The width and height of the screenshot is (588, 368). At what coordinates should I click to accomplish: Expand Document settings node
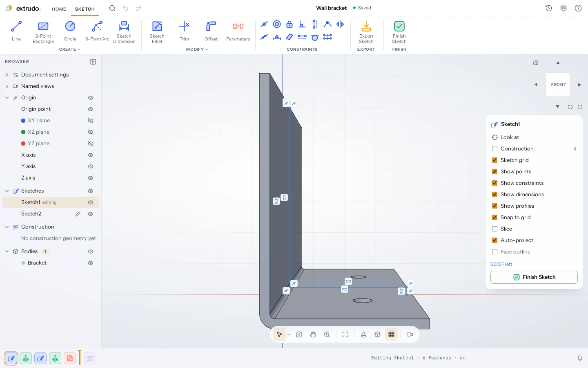(x=7, y=75)
